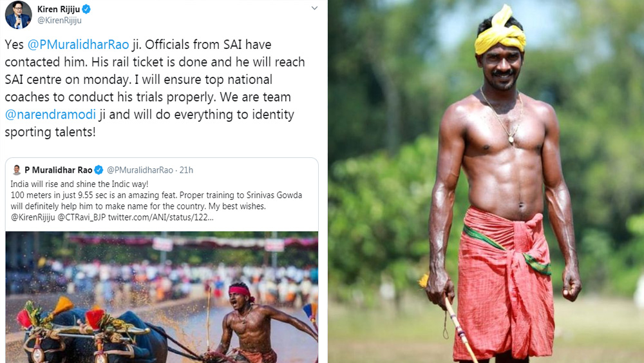Open the buffalo race photo

point(162,297)
